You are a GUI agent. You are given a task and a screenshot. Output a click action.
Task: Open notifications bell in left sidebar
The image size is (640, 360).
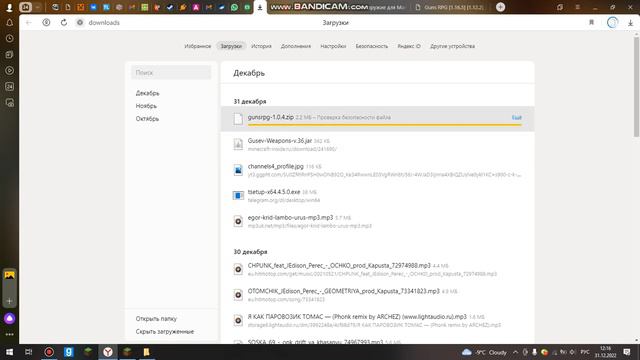[9, 22]
